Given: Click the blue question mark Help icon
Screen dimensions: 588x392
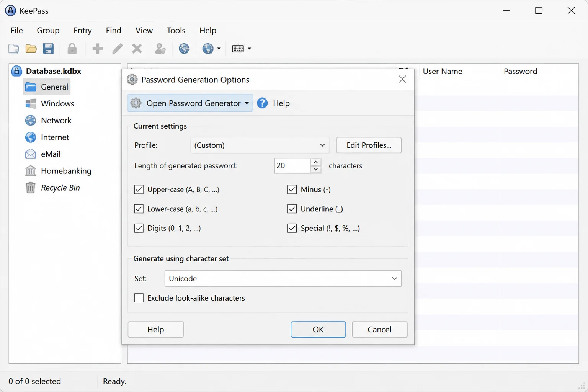Looking at the screenshot, I should pos(262,103).
